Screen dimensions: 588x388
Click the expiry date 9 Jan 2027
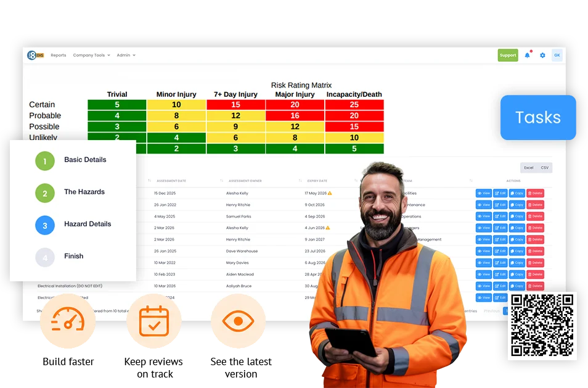pyautogui.click(x=314, y=239)
